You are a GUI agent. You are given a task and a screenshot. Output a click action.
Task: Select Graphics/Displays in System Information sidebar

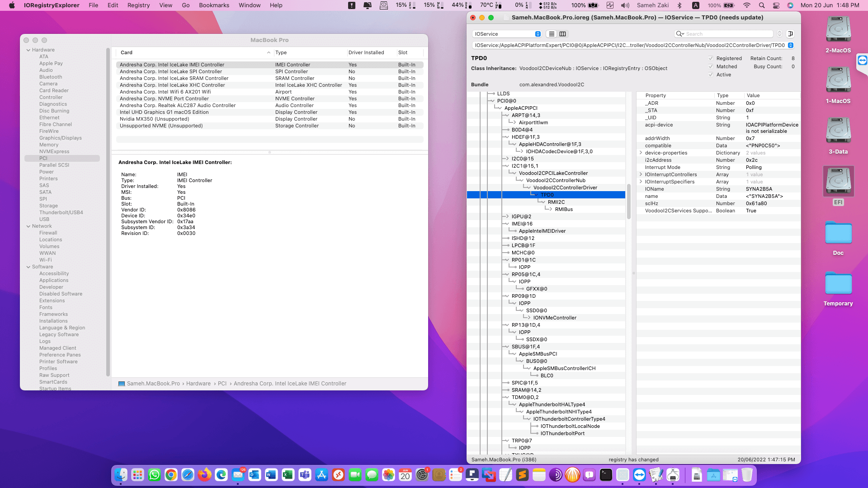[x=61, y=138]
